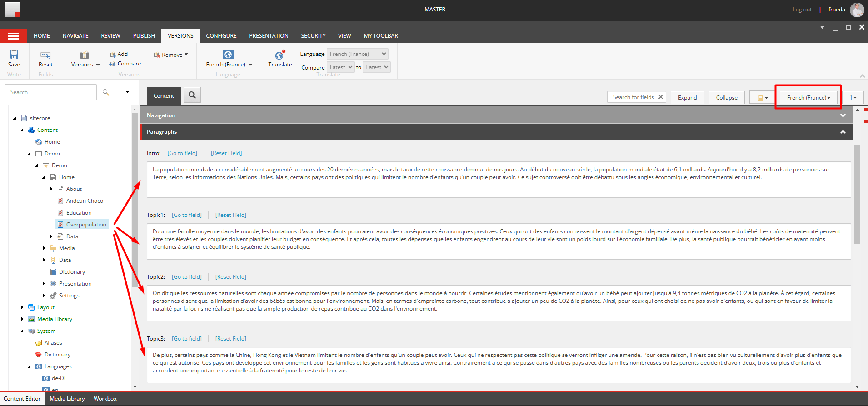Open the Remove dropdown arrow
The width and height of the screenshot is (868, 406).
click(186, 55)
